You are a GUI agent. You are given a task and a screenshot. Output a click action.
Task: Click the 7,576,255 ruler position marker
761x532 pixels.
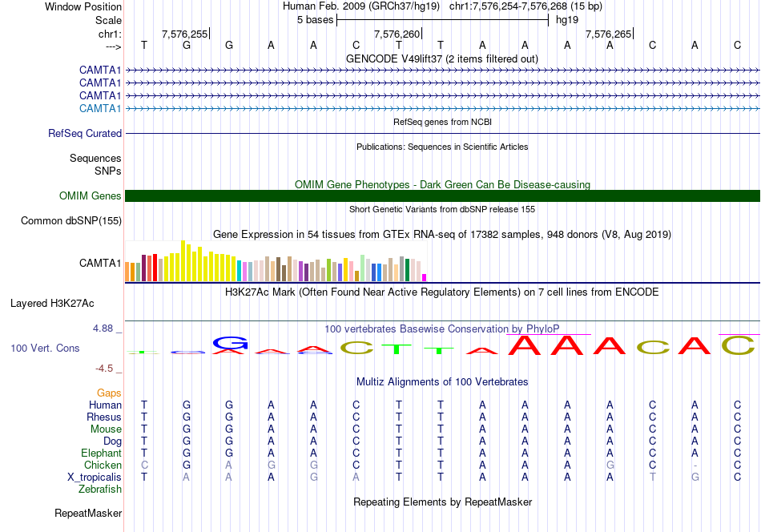coord(185,34)
